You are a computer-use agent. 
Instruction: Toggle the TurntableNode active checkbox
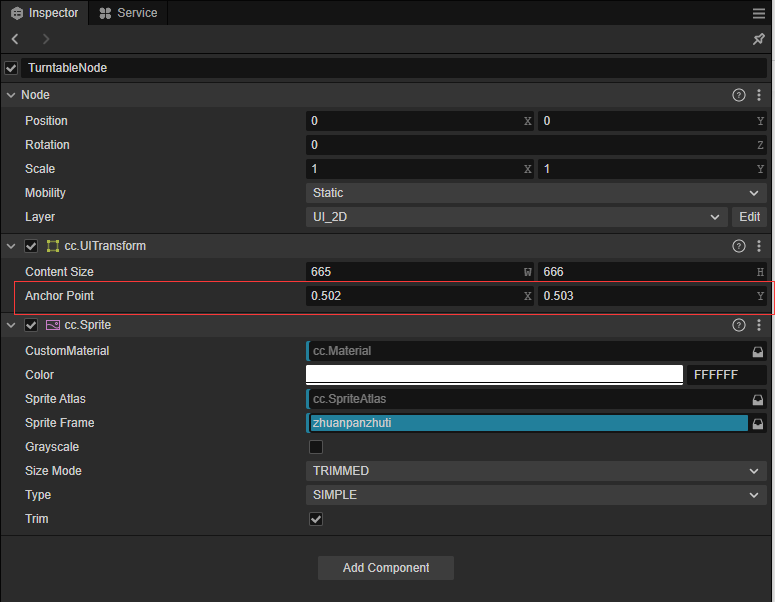(11, 68)
